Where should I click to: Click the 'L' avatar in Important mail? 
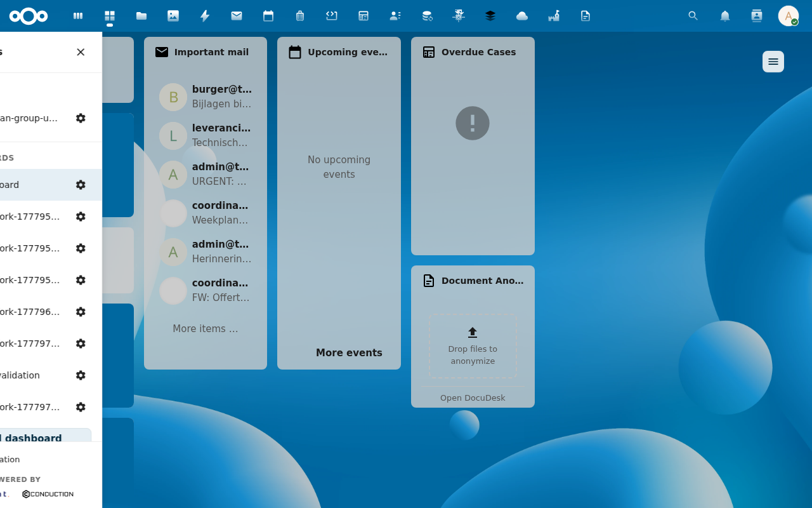point(173,136)
